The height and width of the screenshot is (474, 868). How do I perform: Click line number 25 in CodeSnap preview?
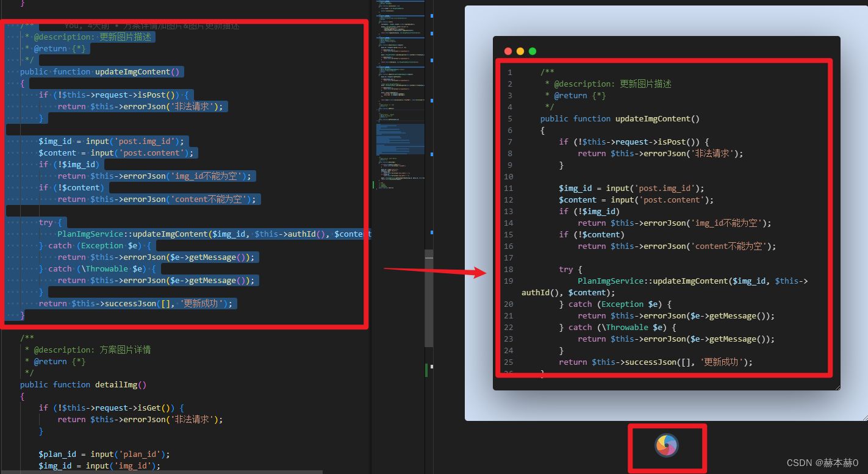(x=509, y=362)
